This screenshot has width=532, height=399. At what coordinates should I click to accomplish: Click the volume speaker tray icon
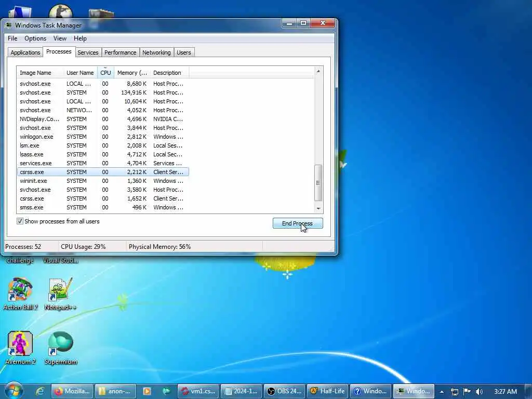tap(479, 392)
